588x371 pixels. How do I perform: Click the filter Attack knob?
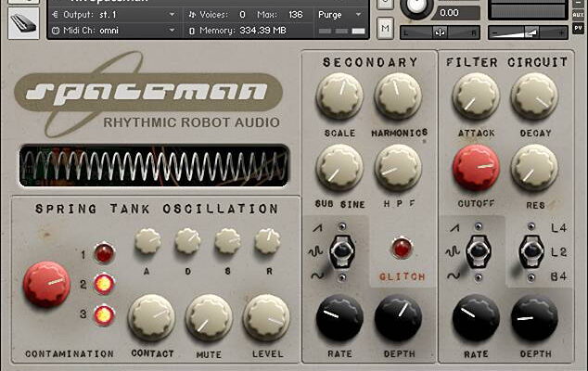tap(476, 96)
